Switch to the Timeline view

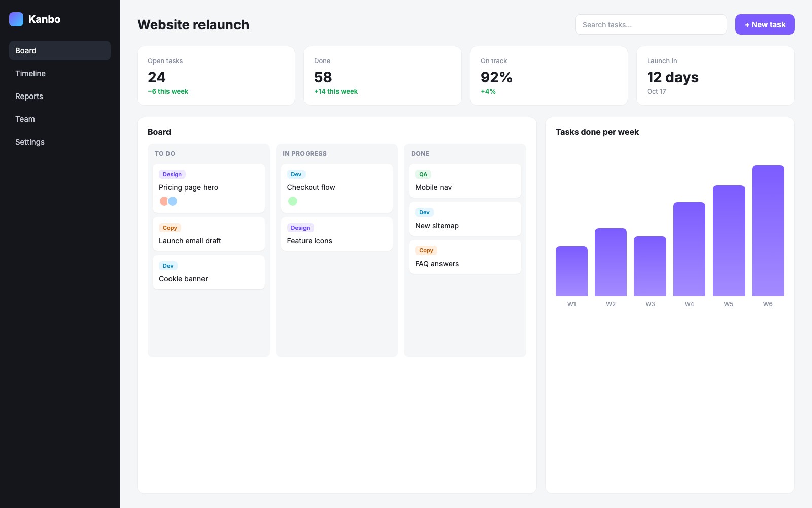pos(60,74)
